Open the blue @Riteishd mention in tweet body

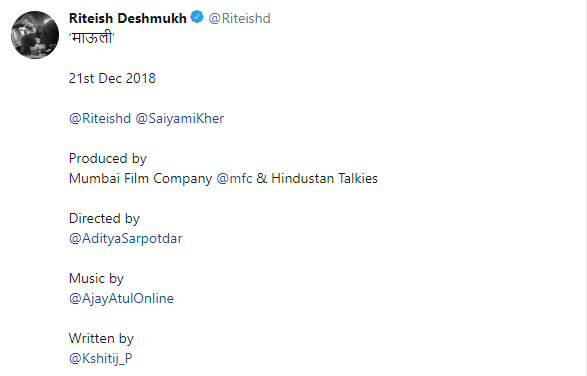(100, 118)
